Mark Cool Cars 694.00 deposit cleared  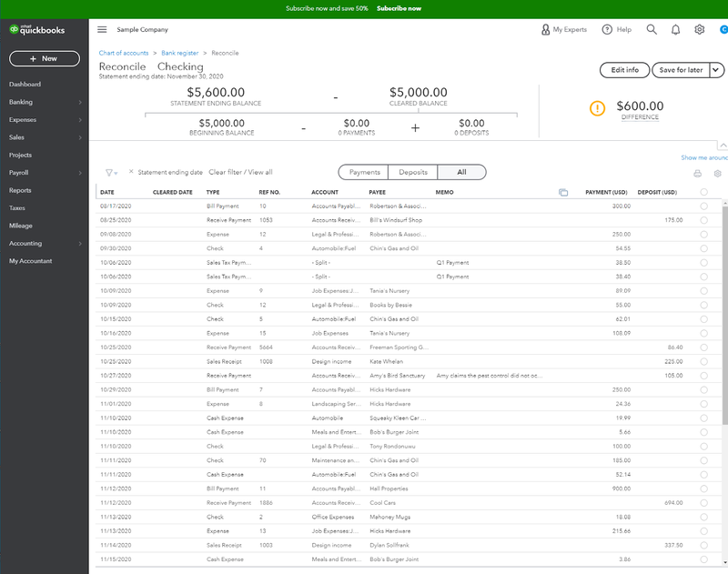click(x=703, y=502)
